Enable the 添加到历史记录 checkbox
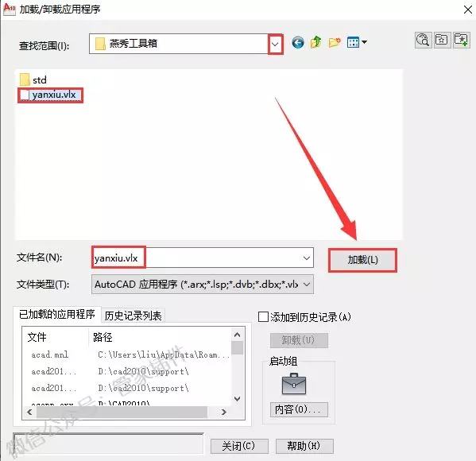476x461 pixels. click(263, 317)
